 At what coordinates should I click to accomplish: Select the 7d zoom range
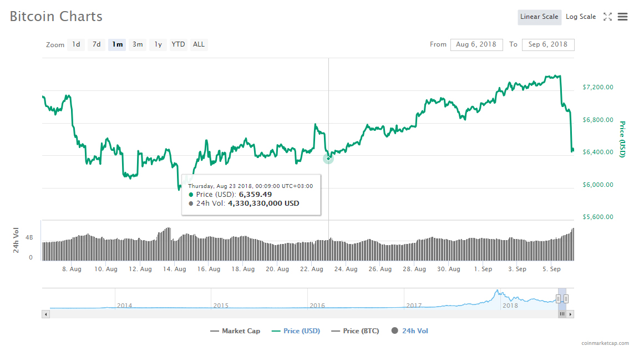tap(96, 44)
